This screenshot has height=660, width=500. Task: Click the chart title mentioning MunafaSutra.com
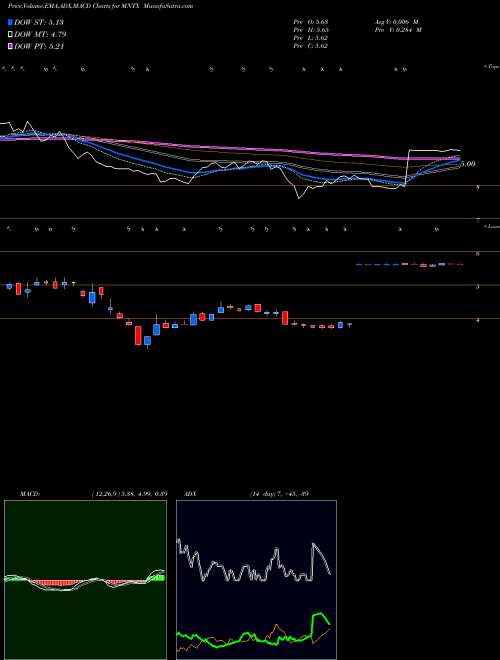click(x=101, y=7)
